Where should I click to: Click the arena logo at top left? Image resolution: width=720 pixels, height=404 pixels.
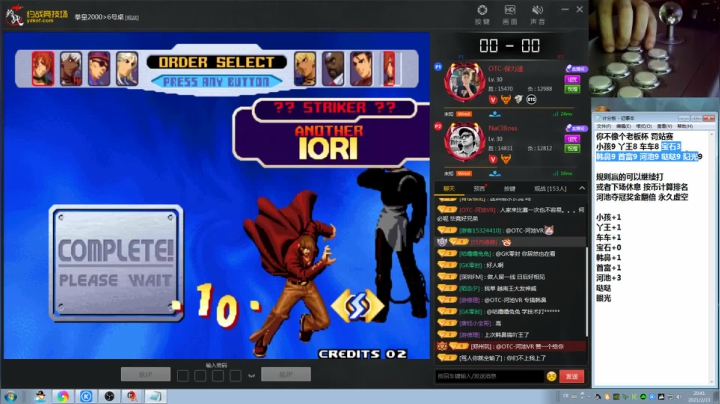[x=36, y=16]
